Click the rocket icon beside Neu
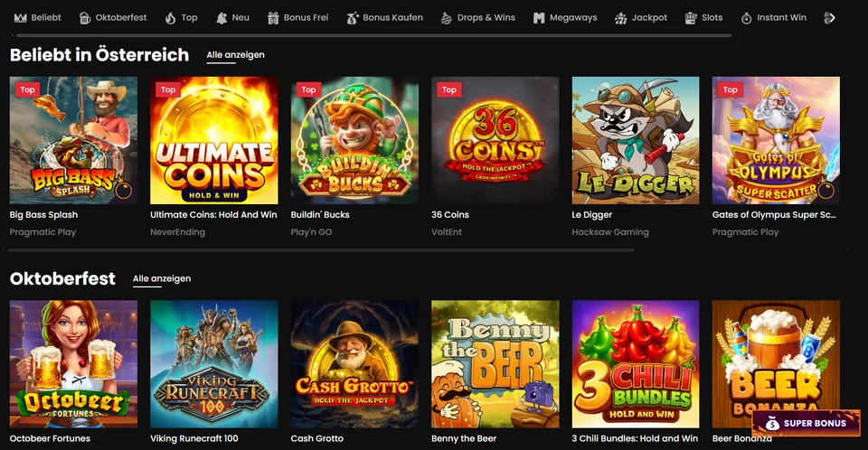Screen dimensions: 868x450 click(222, 18)
